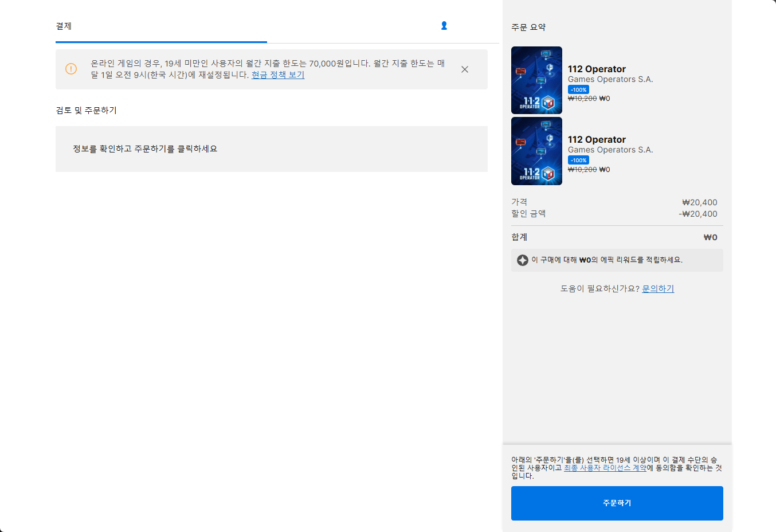Click the 주문하기 order button
Image resolution: width=776 pixels, height=532 pixels.
click(617, 503)
